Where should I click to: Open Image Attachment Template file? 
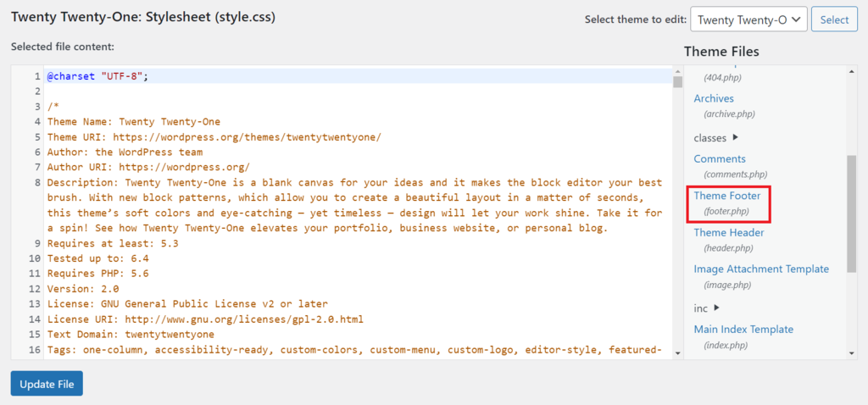click(761, 269)
